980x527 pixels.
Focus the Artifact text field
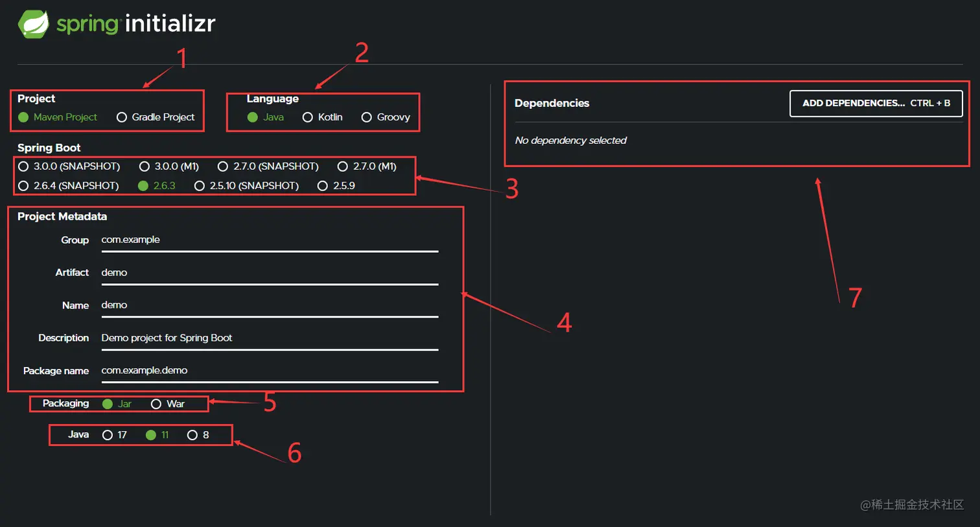pos(270,273)
